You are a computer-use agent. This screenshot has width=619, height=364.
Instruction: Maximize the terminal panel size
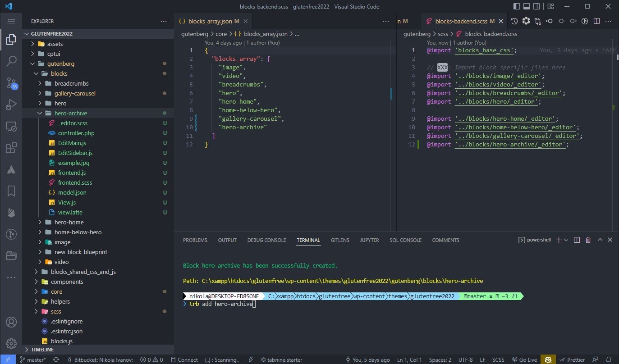pos(600,240)
